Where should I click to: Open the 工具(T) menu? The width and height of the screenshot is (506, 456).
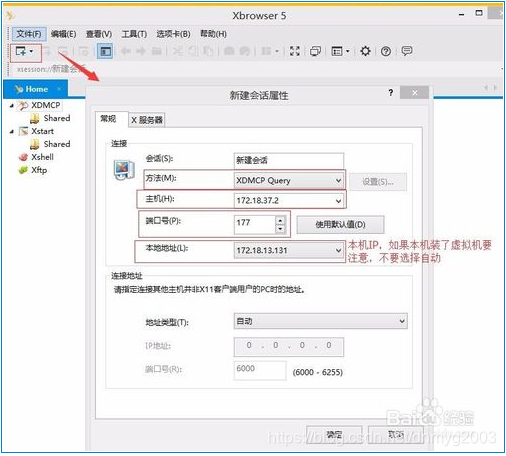(134, 34)
